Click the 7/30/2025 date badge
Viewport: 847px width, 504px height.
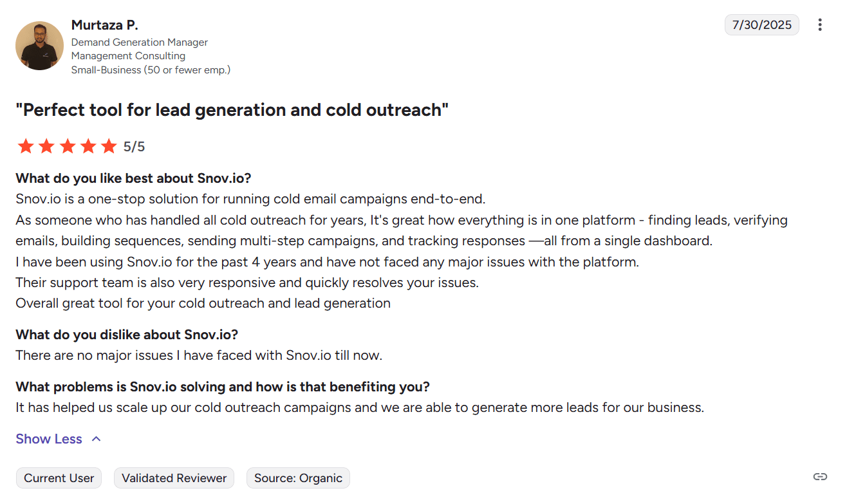(x=761, y=25)
